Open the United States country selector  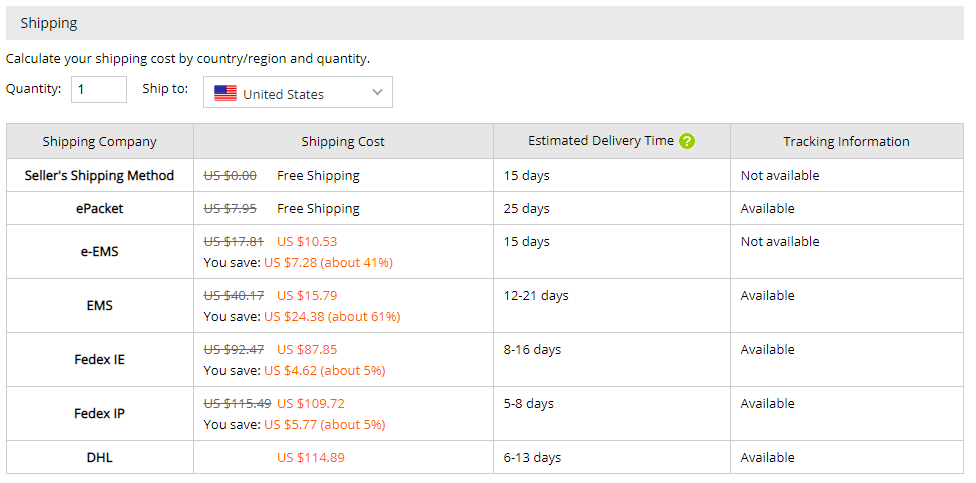[298, 92]
